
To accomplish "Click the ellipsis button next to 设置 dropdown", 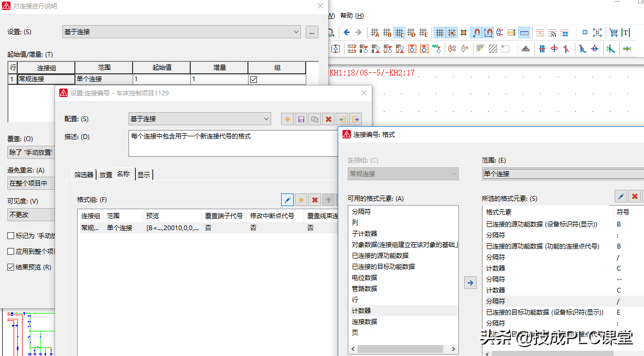I will (x=312, y=32).
